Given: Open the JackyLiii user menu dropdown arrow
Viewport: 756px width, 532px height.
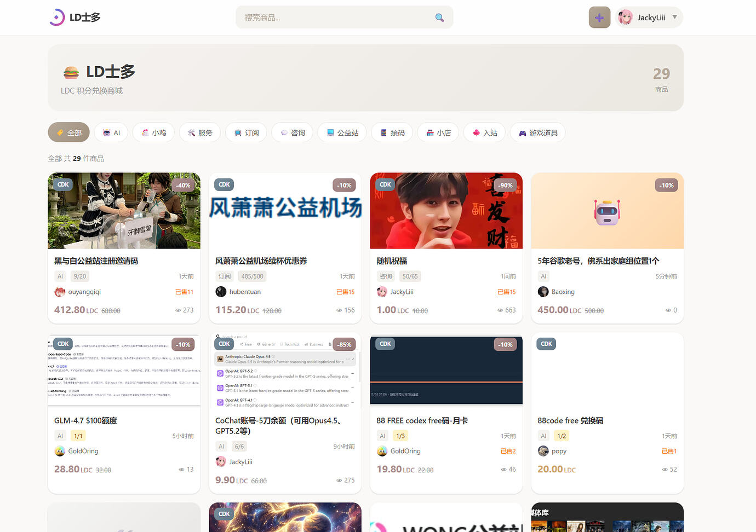Looking at the screenshot, I should pos(674,17).
